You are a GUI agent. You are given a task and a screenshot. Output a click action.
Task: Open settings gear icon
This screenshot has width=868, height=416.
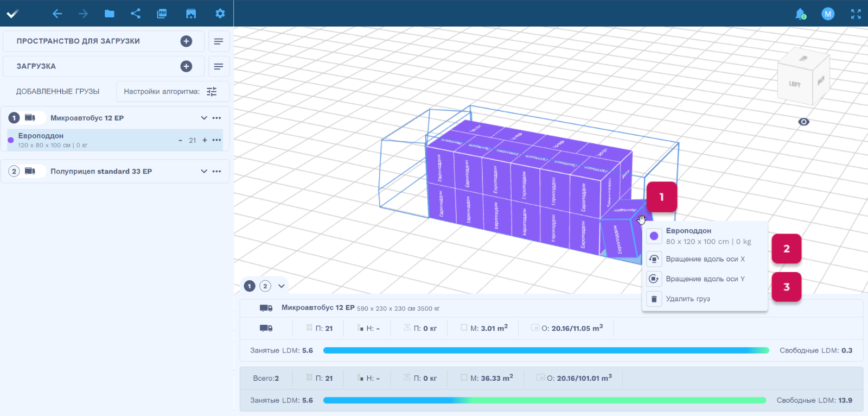(x=220, y=14)
